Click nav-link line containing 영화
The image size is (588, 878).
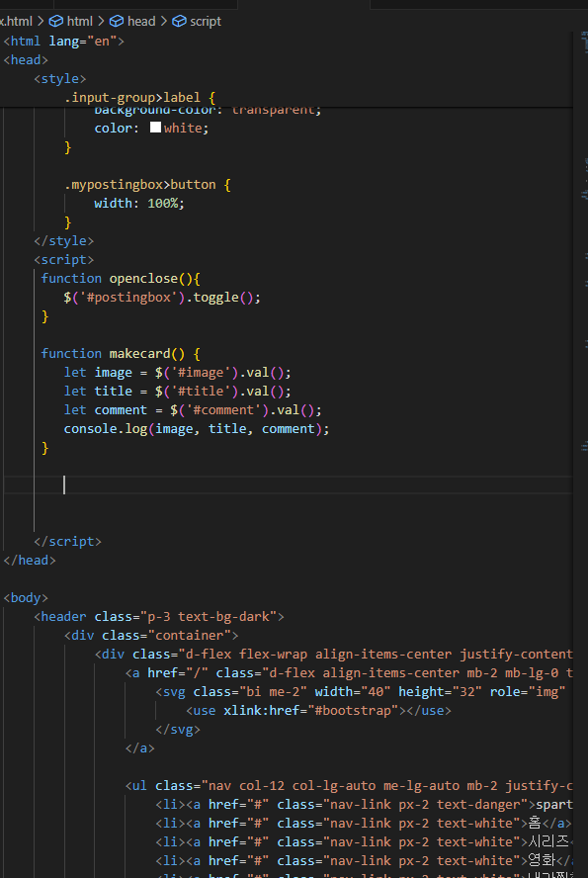(365, 860)
